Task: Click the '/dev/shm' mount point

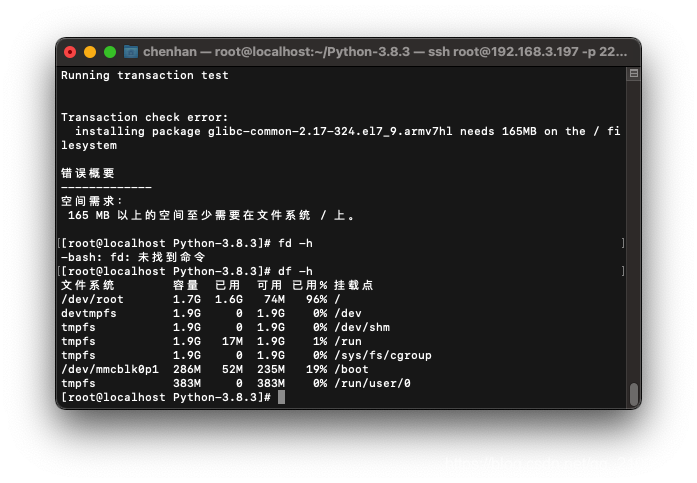Action: tap(362, 327)
